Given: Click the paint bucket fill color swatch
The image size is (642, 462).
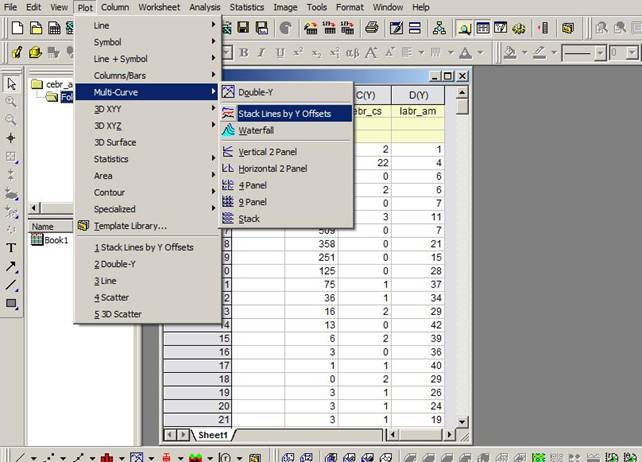Looking at the screenshot, I should 510,52.
